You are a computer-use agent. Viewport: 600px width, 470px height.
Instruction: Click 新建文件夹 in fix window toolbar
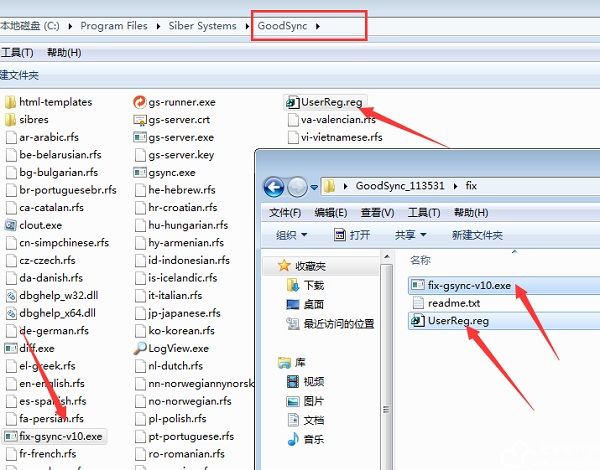pos(477,235)
